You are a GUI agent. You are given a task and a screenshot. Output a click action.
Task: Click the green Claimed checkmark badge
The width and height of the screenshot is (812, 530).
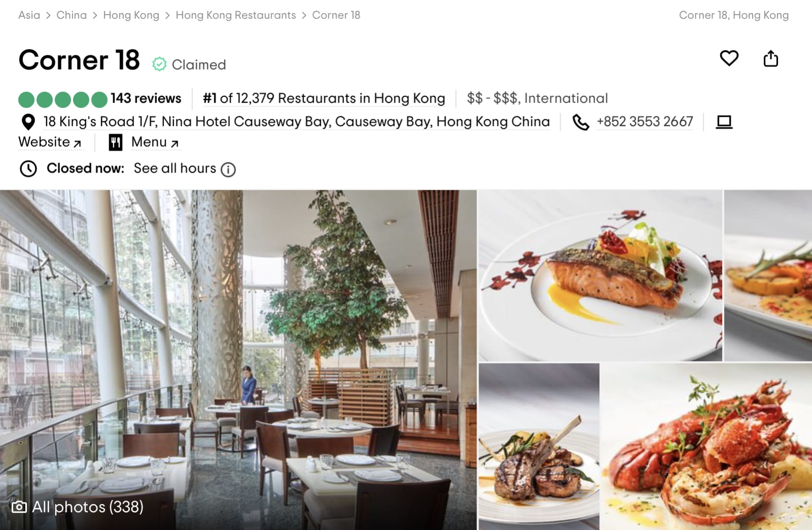tap(159, 64)
